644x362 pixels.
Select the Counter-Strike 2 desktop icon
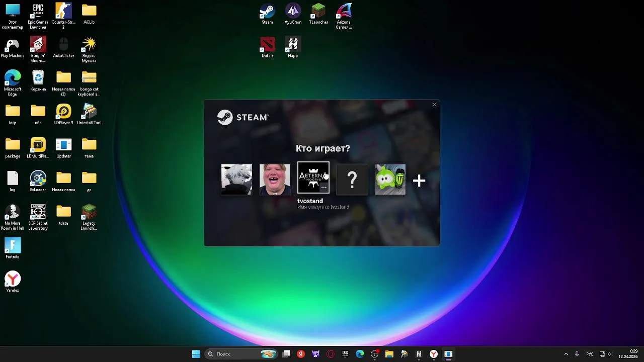63,16
